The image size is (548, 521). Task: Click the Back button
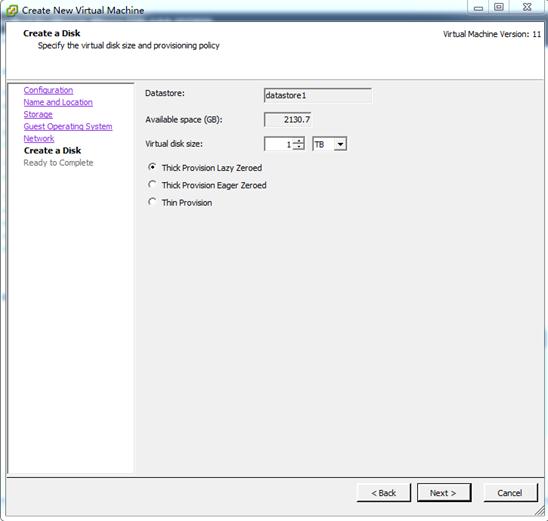[x=384, y=493]
